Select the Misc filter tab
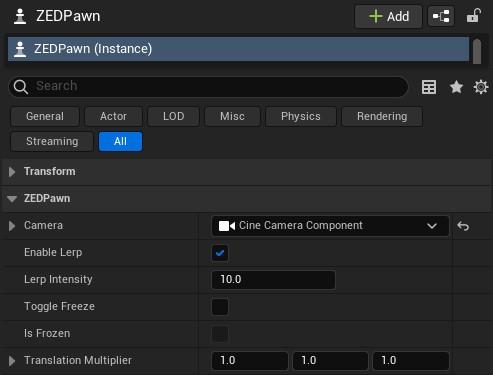 tap(232, 116)
